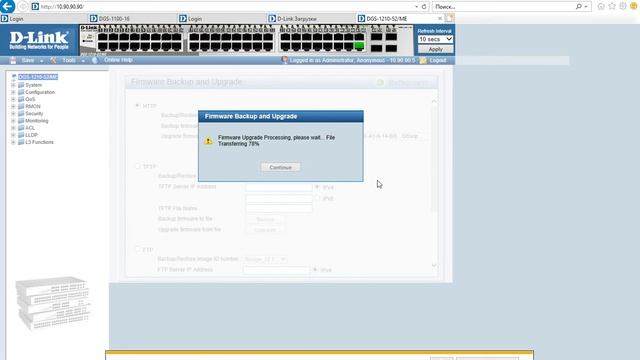The image size is (640, 360).
Task: Expand the System tree node
Action: coord(13,85)
